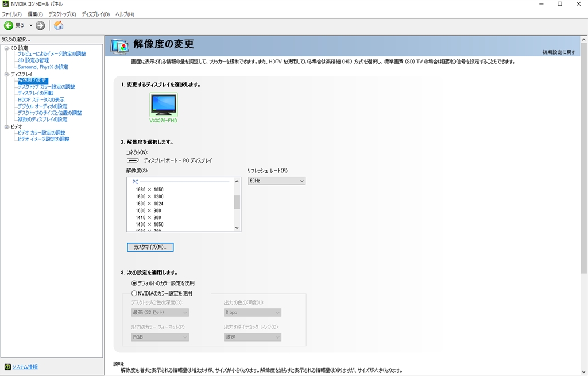This screenshot has height=376, width=588.
Task: Open the ヘルプ(H) menu
Action: click(125, 14)
